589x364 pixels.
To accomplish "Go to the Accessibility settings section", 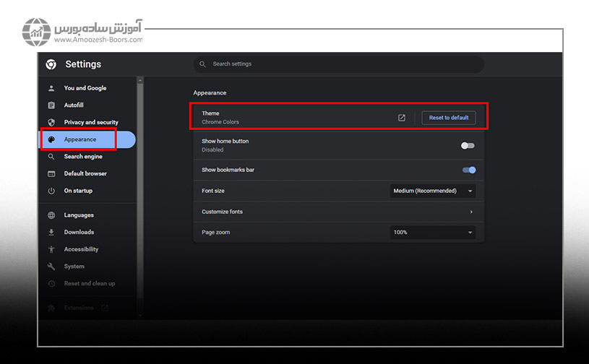I will pyautogui.click(x=81, y=249).
